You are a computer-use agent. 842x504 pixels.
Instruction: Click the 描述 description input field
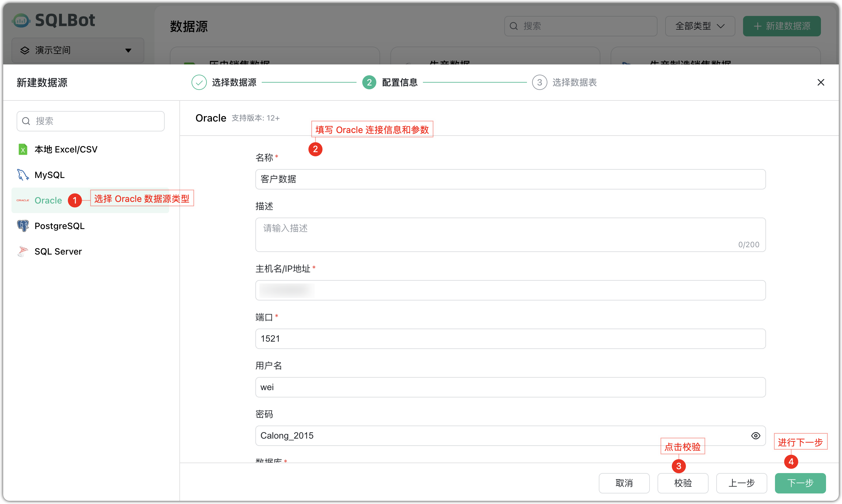click(x=510, y=234)
